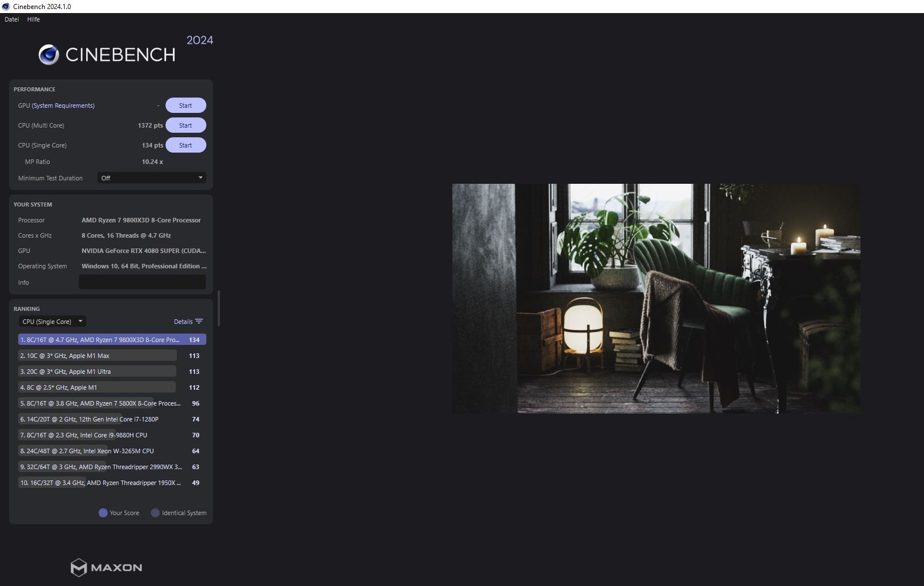Viewport: 924px width, 586px height.
Task: Select ranking row Intel Core i9-9880H
Action: point(112,435)
